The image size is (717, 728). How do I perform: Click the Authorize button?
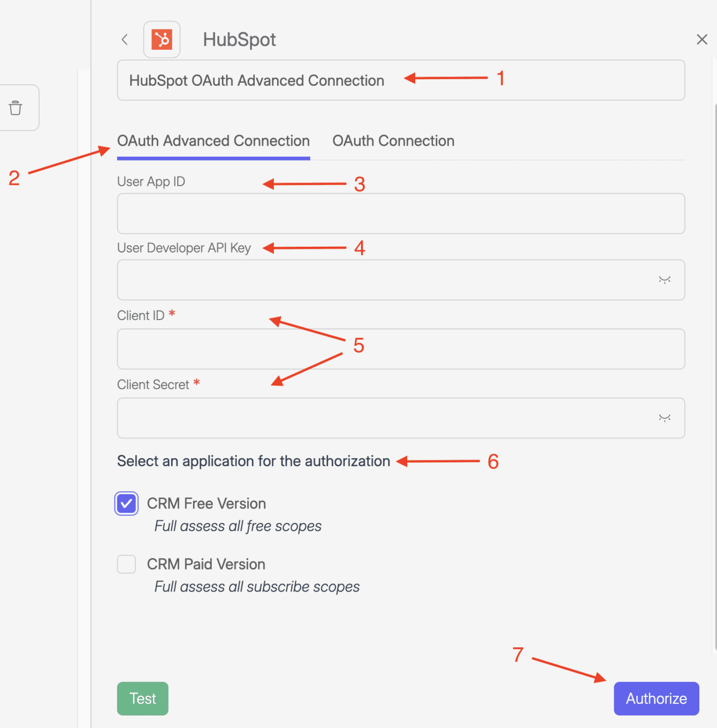coord(656,699)
